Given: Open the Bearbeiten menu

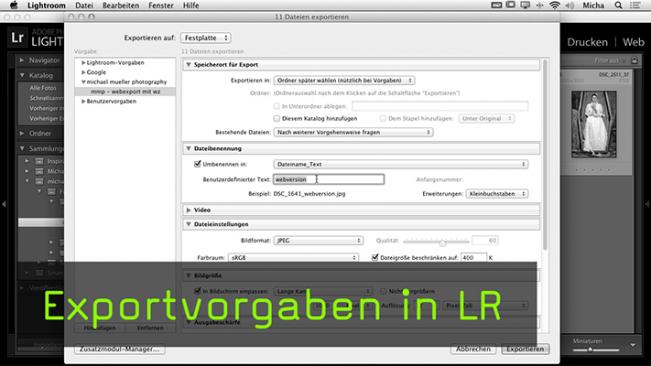Looking at the screenshot, I should (121, 5).
